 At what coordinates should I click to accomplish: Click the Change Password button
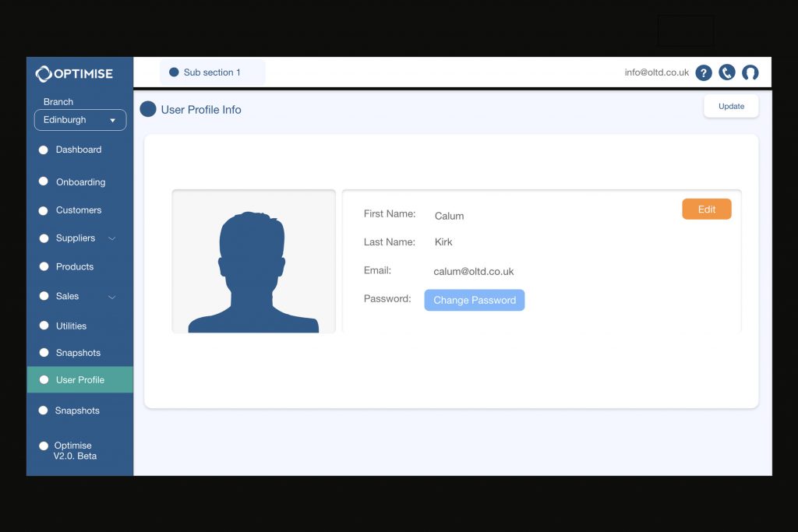coord(474,300)
